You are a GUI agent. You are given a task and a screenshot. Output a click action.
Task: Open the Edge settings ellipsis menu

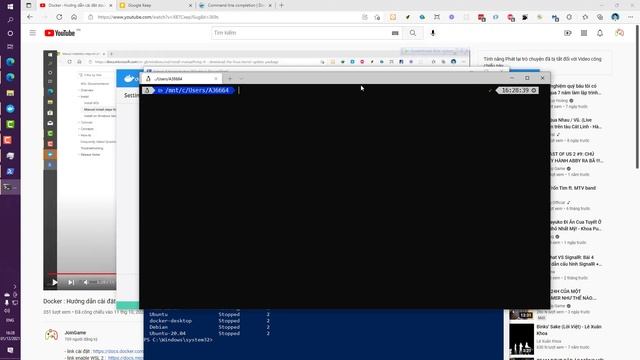(x=630, y=17)
